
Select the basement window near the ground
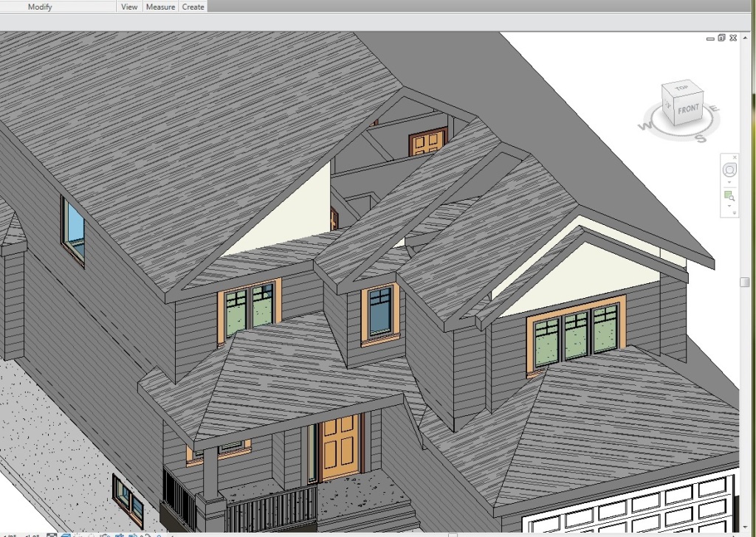click(x=128, y=501)
